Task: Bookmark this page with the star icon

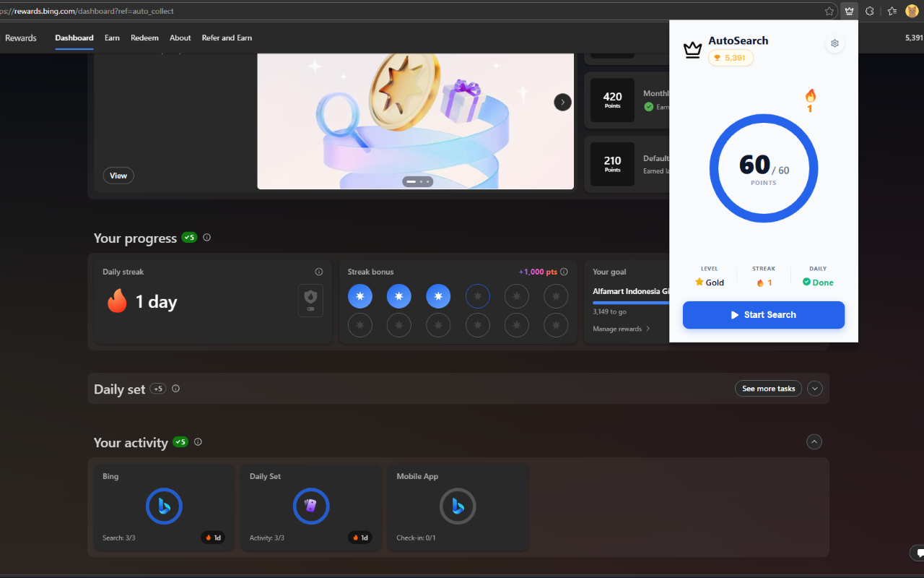Action: [829, 11]
